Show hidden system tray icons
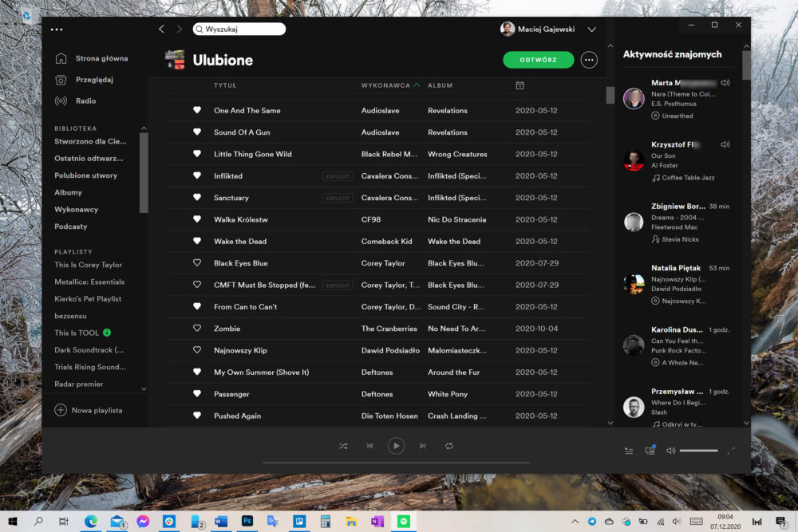Viewport: 798px width, 532px height. pyautogui.click(x=575, y=522)
